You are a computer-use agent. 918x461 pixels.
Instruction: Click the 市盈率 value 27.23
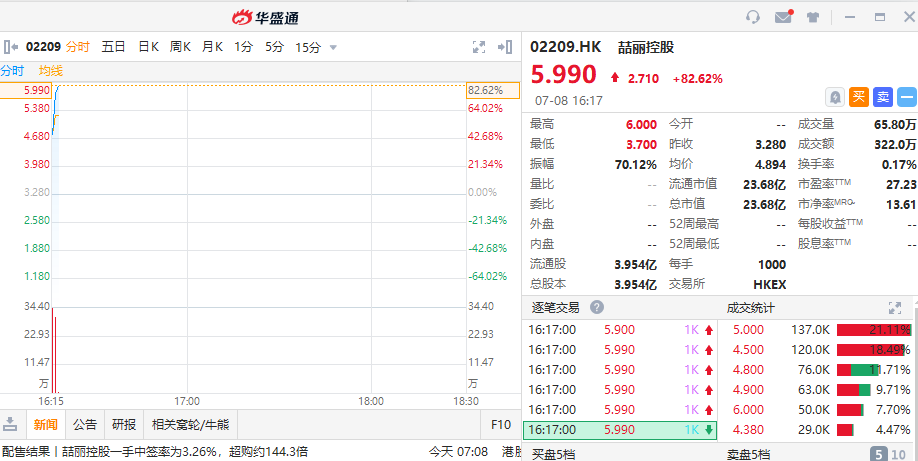(x=902, y=185)
